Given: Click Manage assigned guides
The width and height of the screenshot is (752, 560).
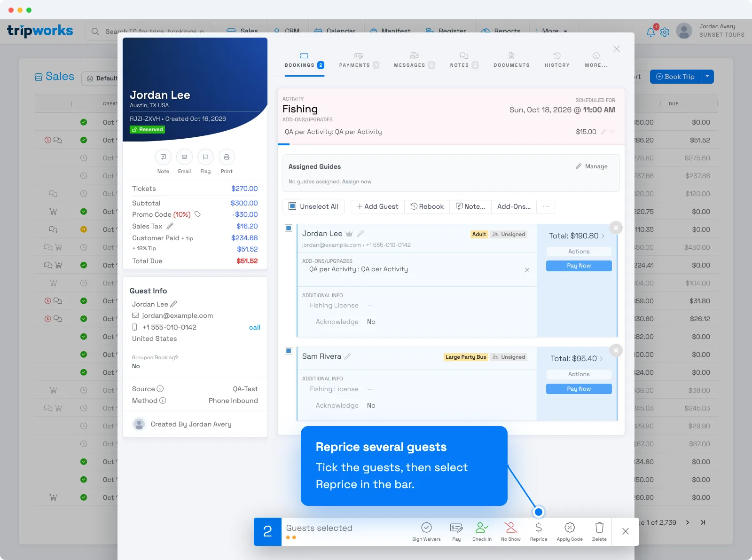Looking at the screenshot, I should [592, 166].
